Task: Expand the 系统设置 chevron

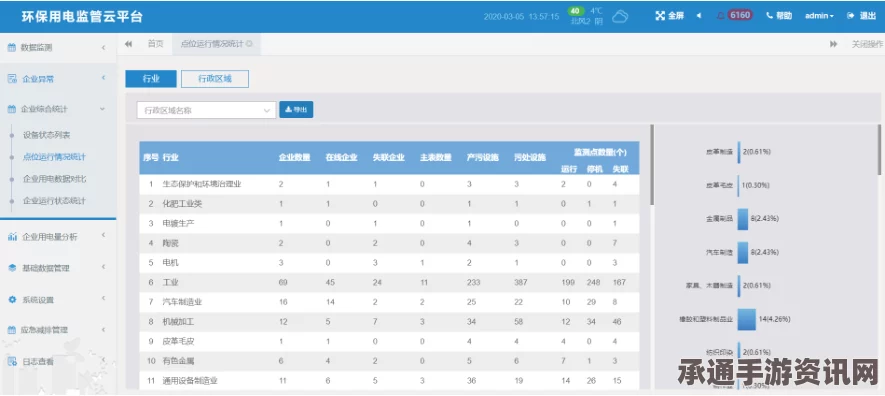Action: [103, 298]
